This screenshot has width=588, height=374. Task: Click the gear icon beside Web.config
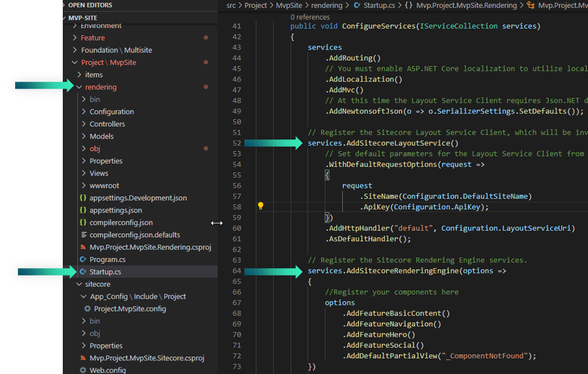[83, 370]
